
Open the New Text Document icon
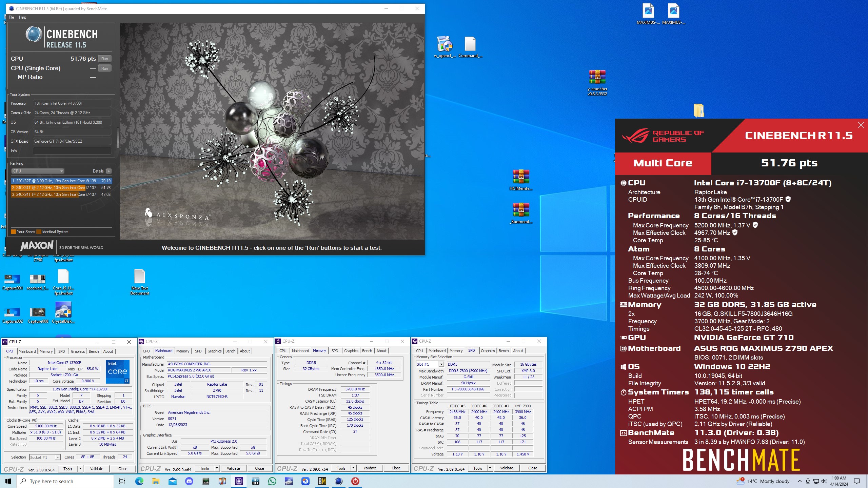[140, 282]
